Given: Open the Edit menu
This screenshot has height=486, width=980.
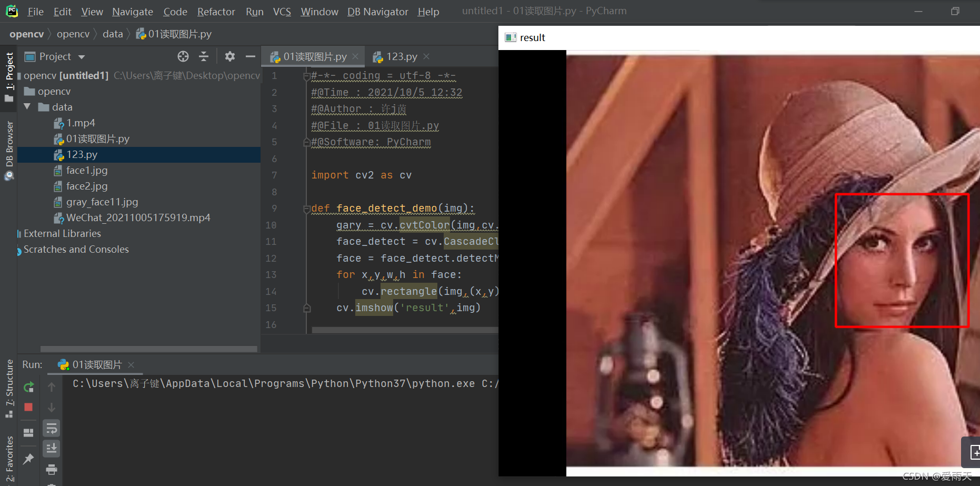Looking at the screenshot, I should (x=63, y=12).
